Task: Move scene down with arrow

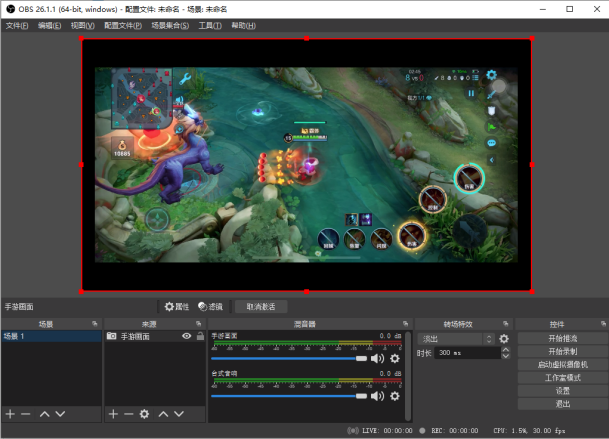Action: coord(60,414)
